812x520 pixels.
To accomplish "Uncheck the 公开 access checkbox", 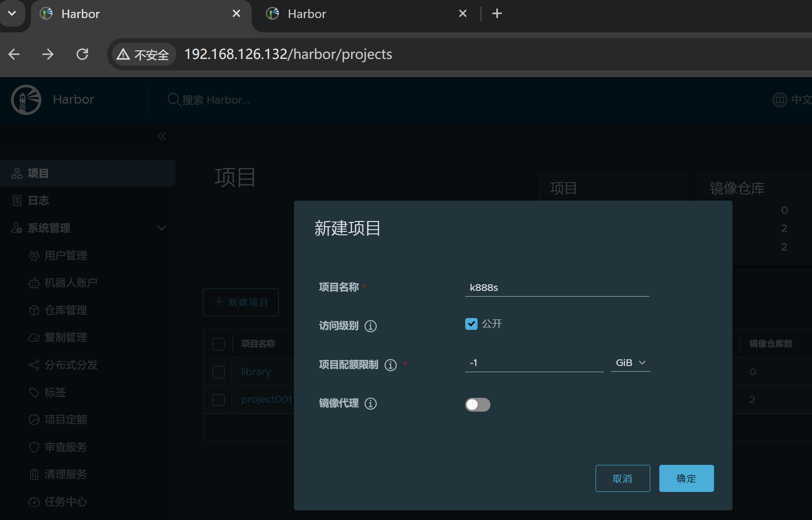I will (x=471, y=324).
